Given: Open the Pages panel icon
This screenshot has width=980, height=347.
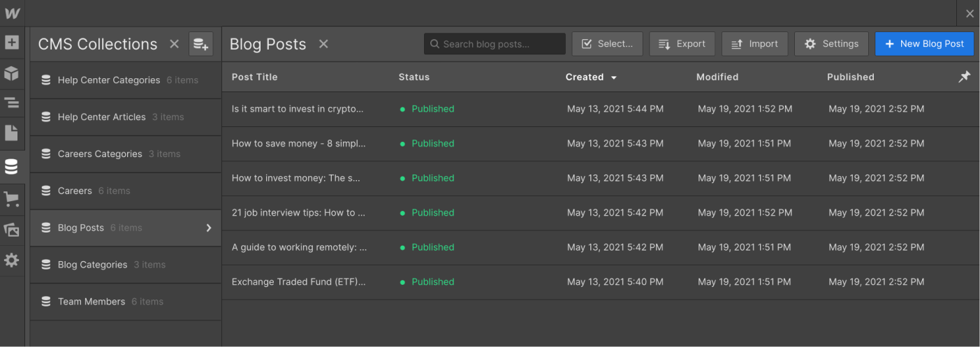Looking at the screenshot, I should pyautogui.click(x=12, y=133).
